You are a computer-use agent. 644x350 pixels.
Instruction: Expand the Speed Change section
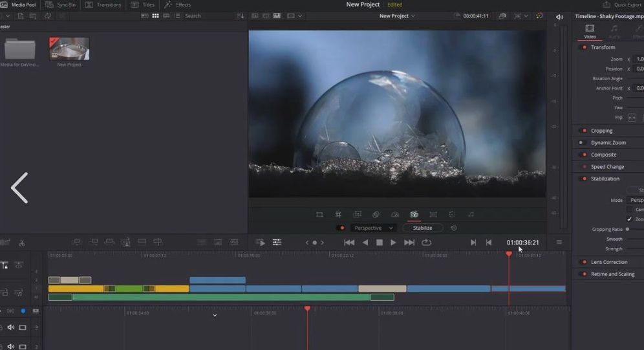tap(607, 166)
